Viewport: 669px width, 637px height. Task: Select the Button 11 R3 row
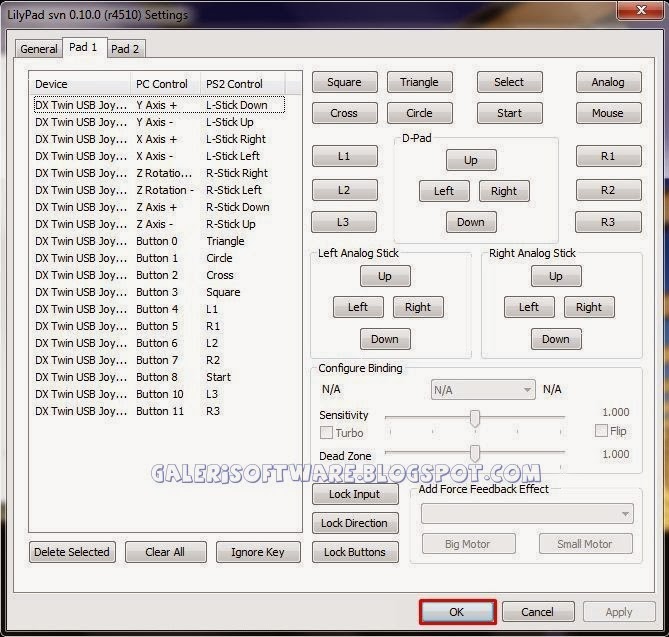tap(159, 411)
